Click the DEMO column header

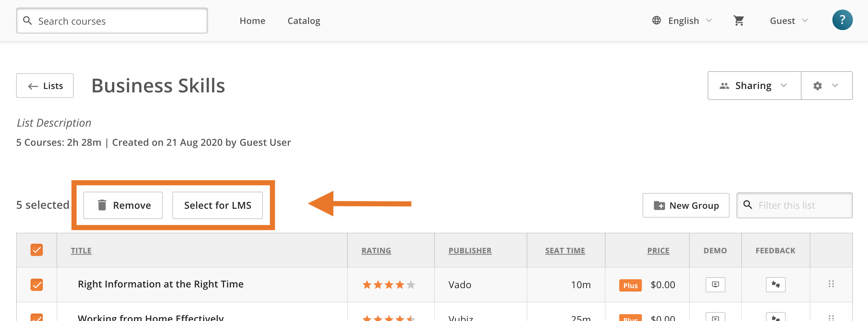tap(715, 251)
